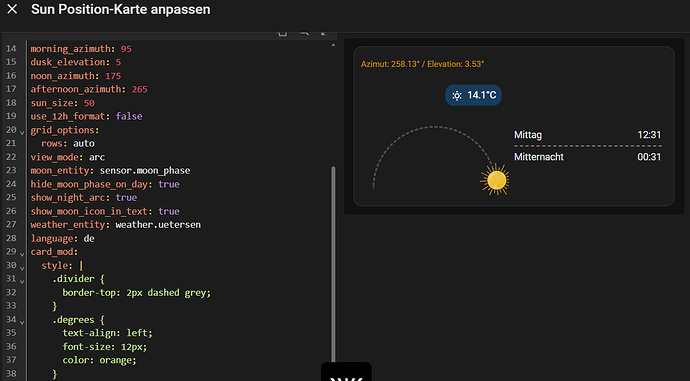The width and height of the screenshot is (690, 381).
Task: Click the 'card_mod:' key
Action: 54,252
